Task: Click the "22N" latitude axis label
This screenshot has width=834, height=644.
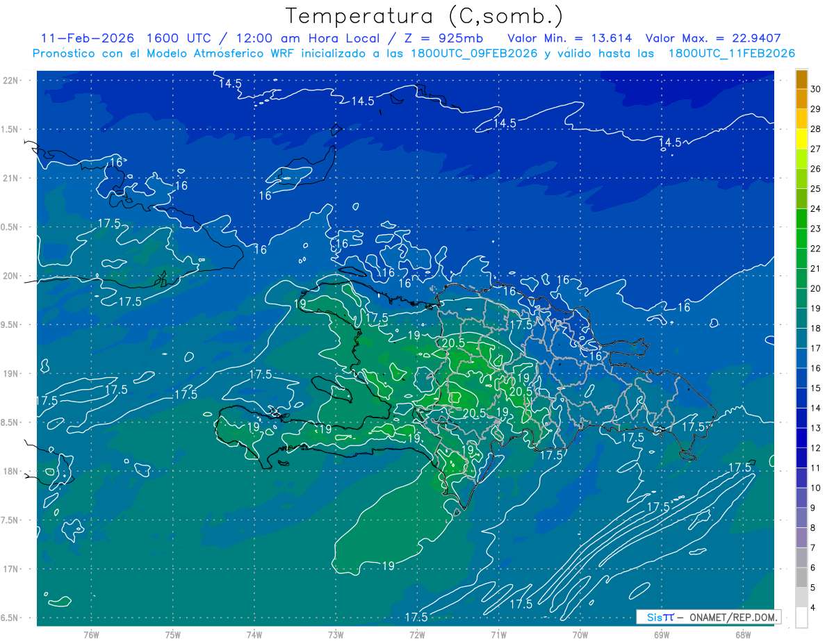Action: [10, 80]
